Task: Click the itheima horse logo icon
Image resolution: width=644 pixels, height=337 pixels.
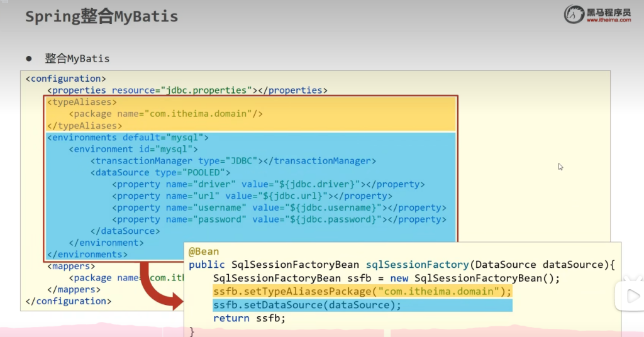Action: 574,14
